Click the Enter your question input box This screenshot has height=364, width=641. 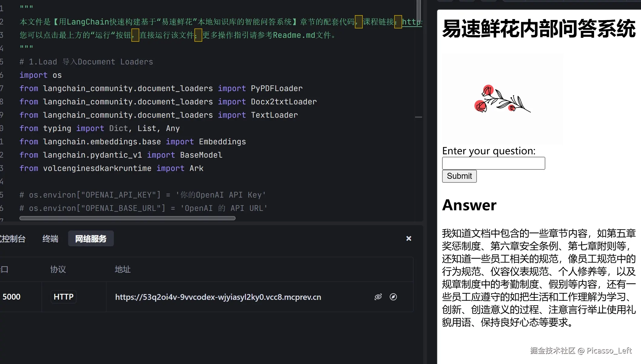pos(493,163)
